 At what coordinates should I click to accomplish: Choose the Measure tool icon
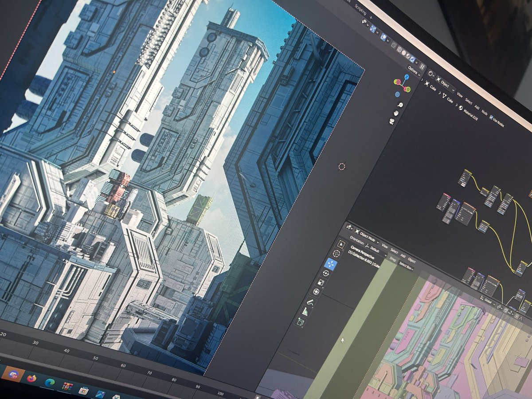(x=305, y=312)
